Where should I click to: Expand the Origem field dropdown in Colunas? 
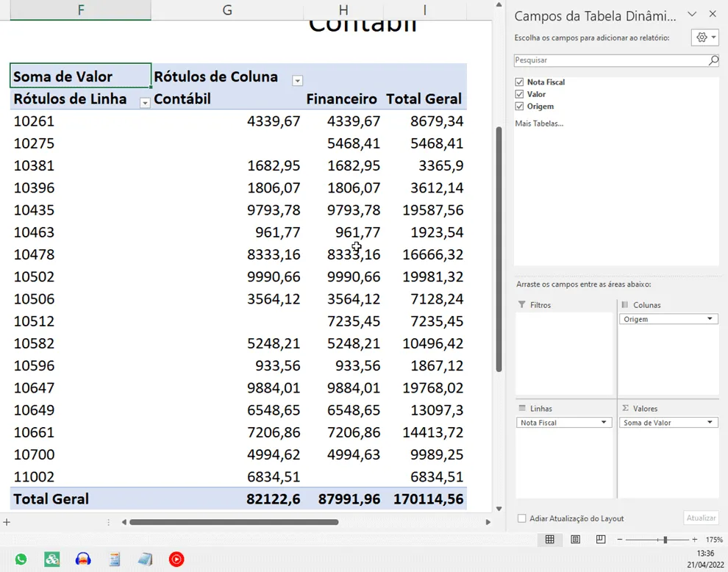click(x=710, y=319)
